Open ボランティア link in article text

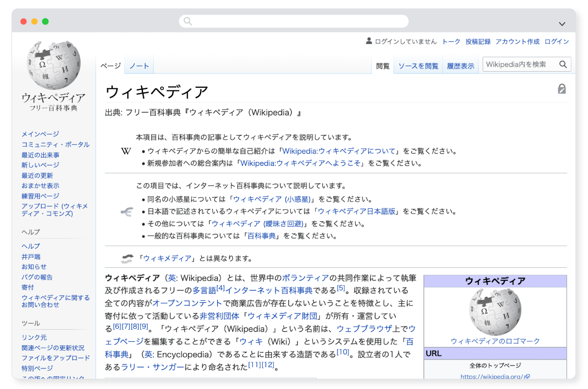(305, 278)
